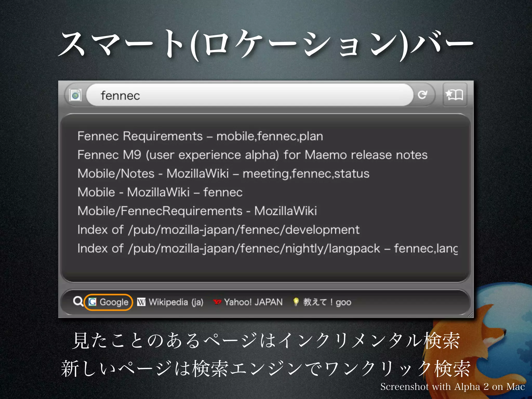532x399 pixels.
Task: Open Mobile/FennecRequirements - MozillaWiki entry
Action: tap(197, 211)
